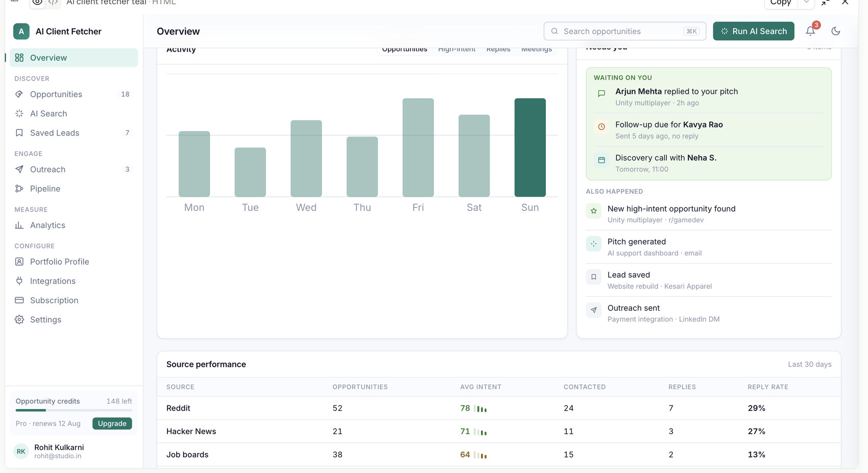
Task: Click the green 'A' app logo
Action: coord(21,31)
